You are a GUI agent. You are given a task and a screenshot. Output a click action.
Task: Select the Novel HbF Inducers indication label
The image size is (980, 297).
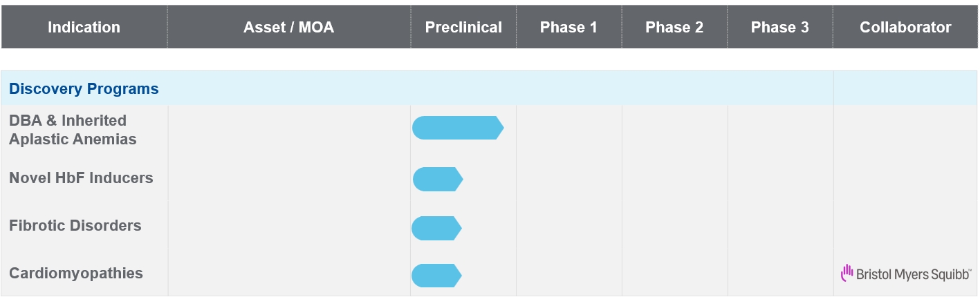pyautogui.click(x=81, y=178)
